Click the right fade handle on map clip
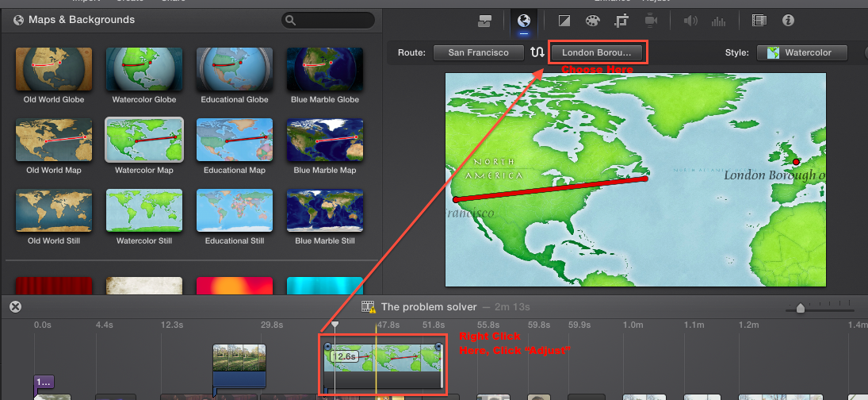 [439, 347]
